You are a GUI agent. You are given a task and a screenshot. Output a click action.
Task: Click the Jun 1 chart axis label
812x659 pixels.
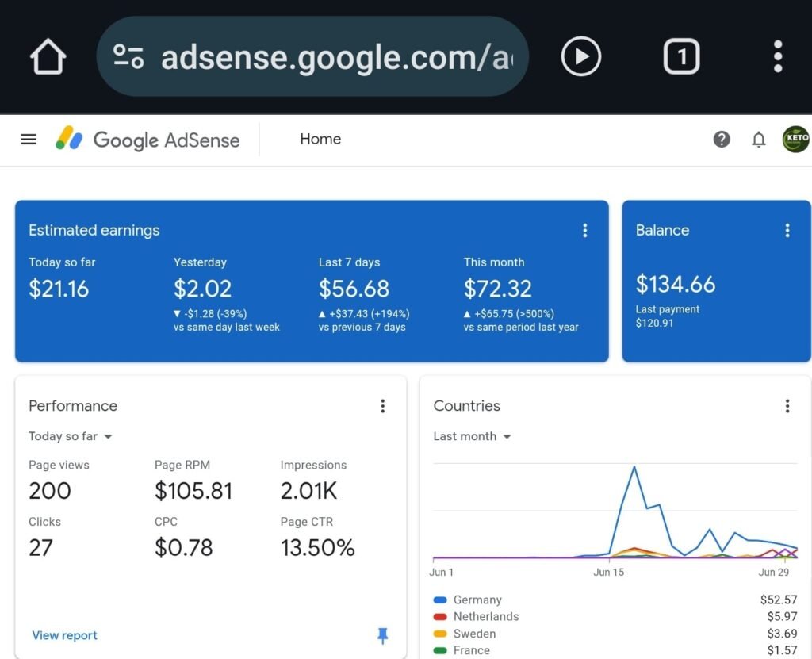click(x=441, y=573)
